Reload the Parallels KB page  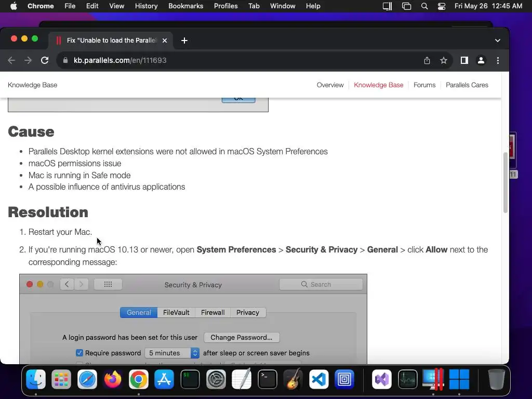click(x=45, y=60)
